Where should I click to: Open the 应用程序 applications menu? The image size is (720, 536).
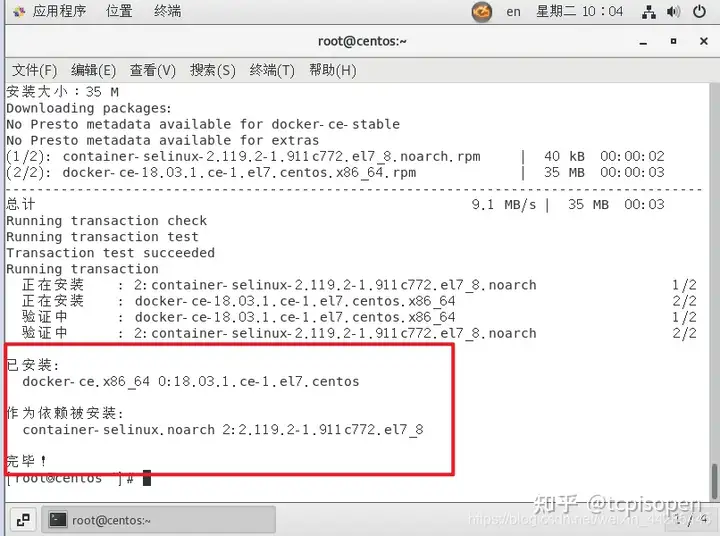(x=50, y=11)
